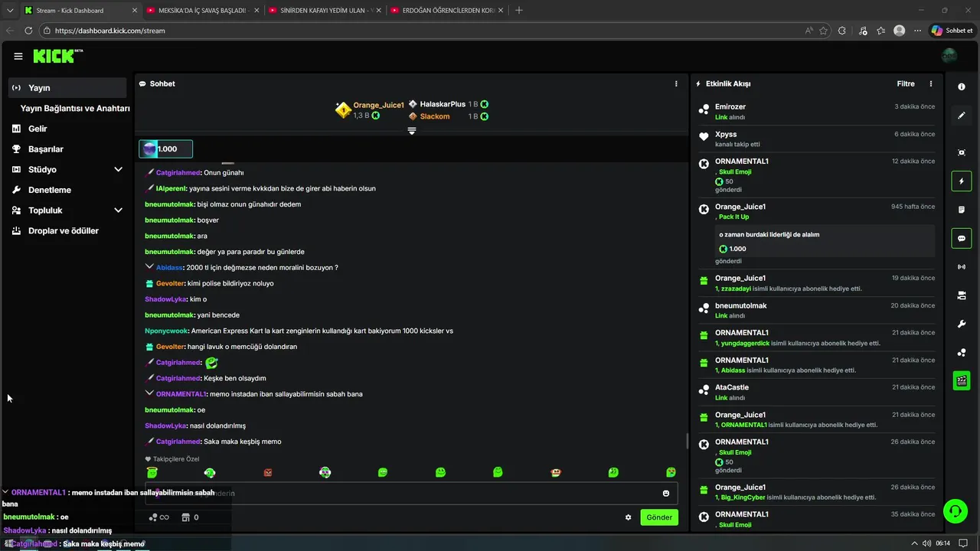Click the browser favorites star icon
980x551 pixels.
point(824,31)
